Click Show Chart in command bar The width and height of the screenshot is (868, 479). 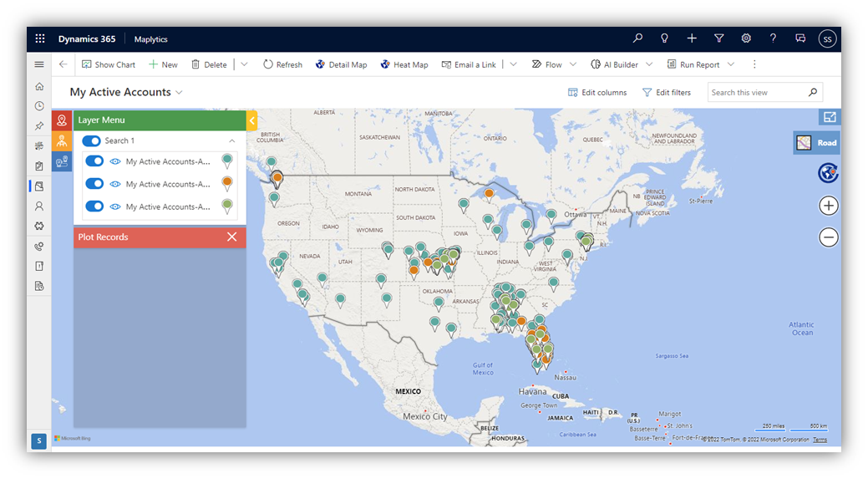tap(109, 64)
